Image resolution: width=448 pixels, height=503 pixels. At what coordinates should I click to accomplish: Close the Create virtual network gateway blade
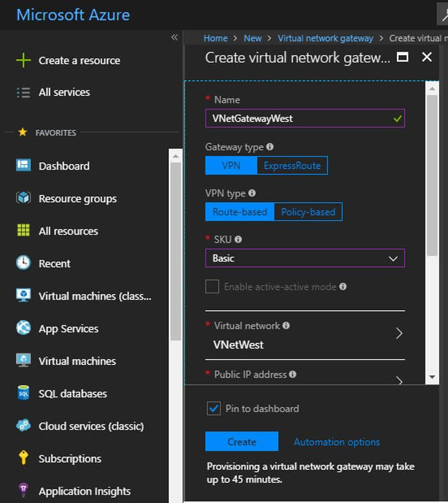pos(427,57)
